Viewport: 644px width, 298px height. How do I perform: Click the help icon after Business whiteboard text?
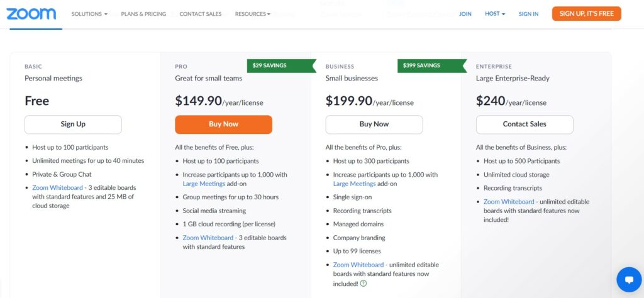point(364,284)
